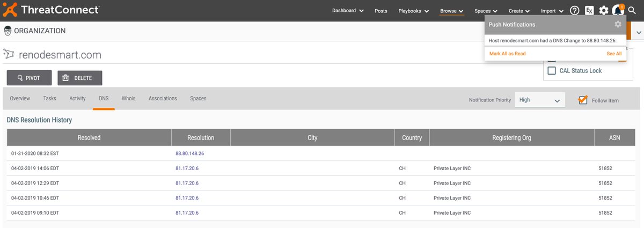Viewport: 644px width, 228px height.
Task: Click the DNS change notification message
Action: (x=553, y=40)
